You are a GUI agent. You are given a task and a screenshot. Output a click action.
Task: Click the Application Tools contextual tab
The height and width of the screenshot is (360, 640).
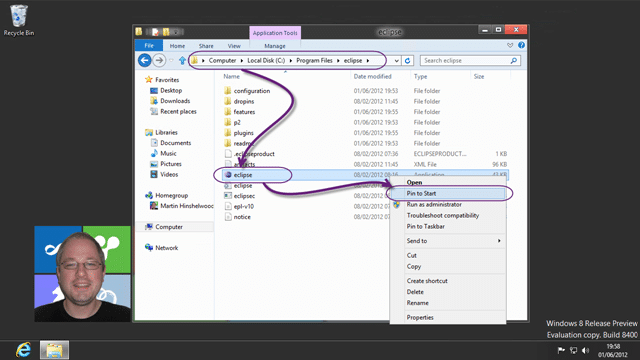tap(275, 33)
